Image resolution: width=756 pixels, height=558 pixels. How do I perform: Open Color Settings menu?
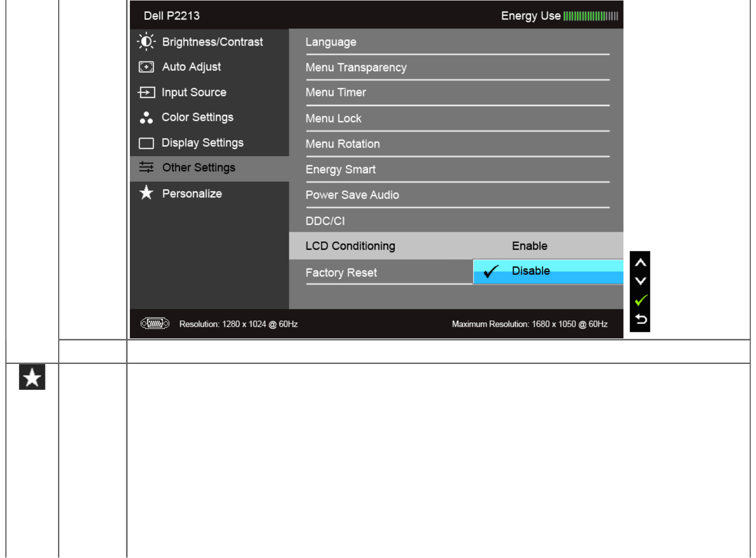coord(209,117)
